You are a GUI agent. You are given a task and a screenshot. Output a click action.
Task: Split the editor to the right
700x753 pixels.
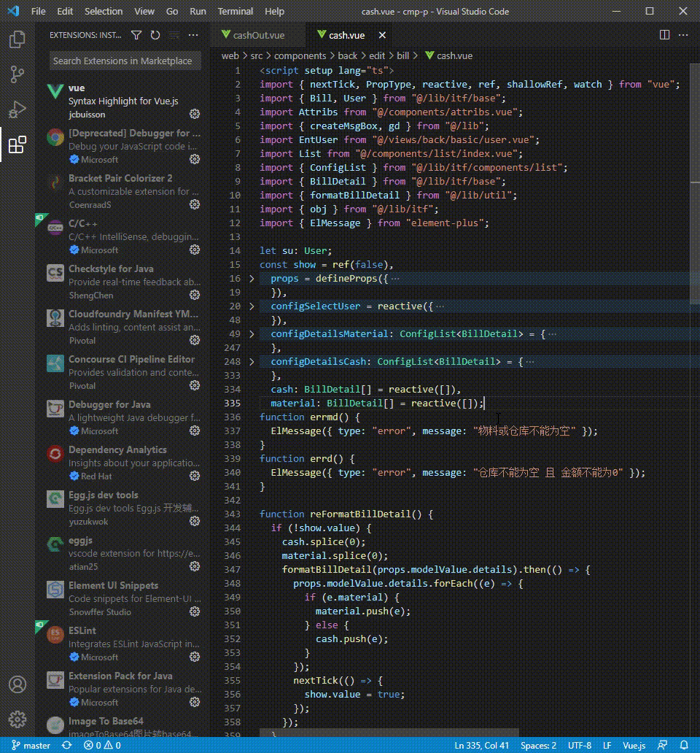click(x=664, y=35)
